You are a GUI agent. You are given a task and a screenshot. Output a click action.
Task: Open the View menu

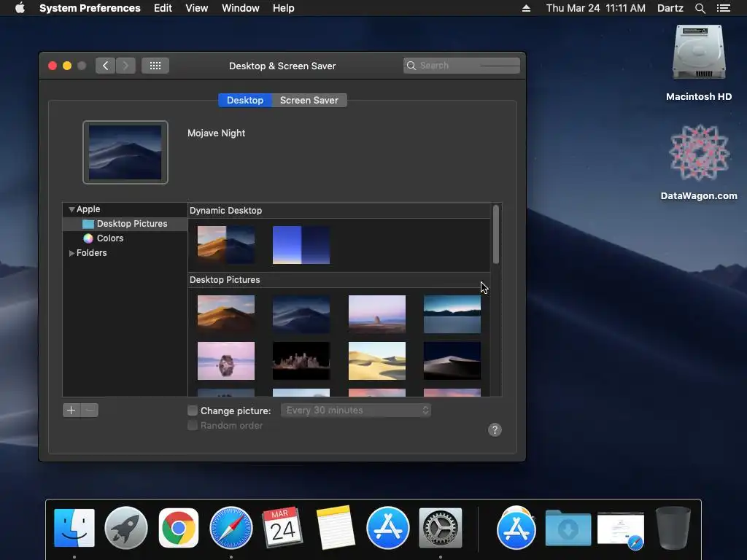[x=197, y=8]
